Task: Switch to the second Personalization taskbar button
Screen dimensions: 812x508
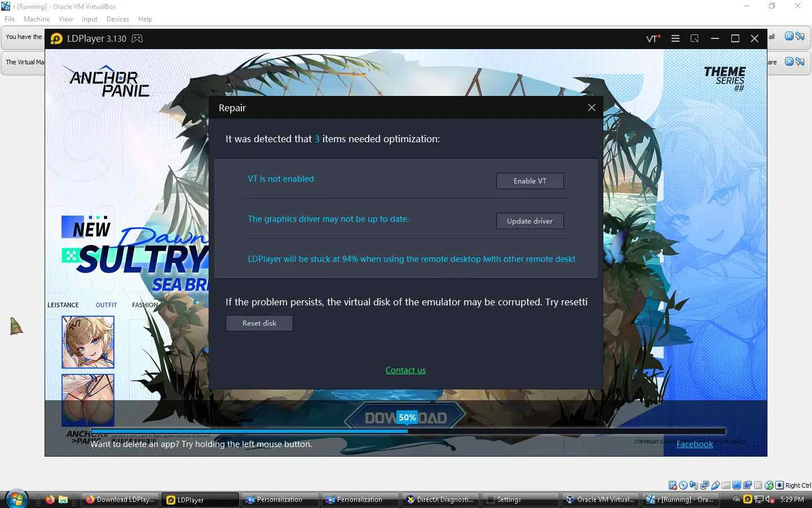Action: pyautogui.click(x=360, y=500)
